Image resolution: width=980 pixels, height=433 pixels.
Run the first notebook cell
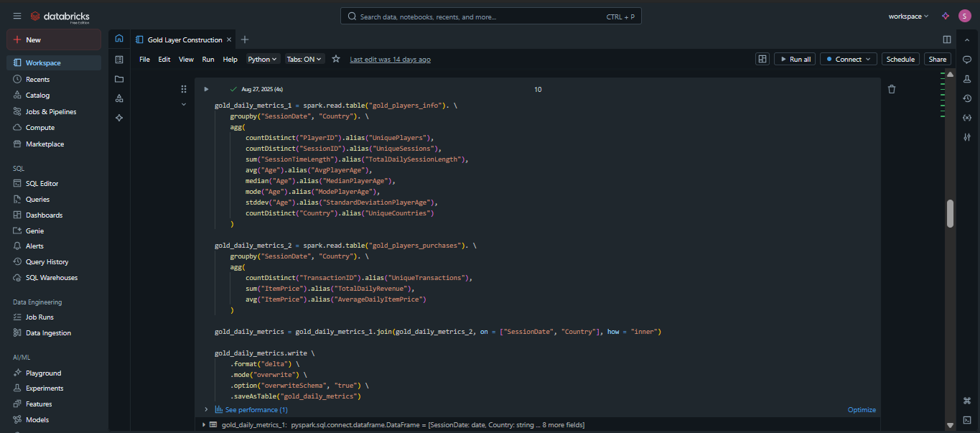pos(206,89)
